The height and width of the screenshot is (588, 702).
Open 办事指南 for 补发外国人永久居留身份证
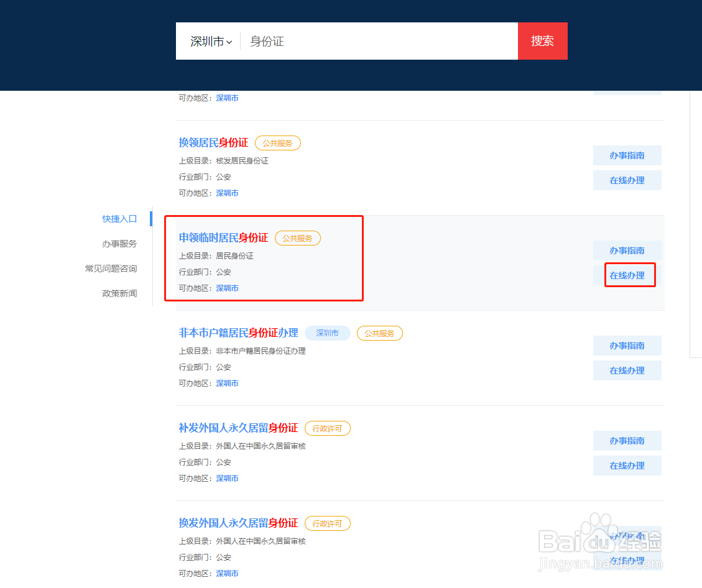pos(627,441)
